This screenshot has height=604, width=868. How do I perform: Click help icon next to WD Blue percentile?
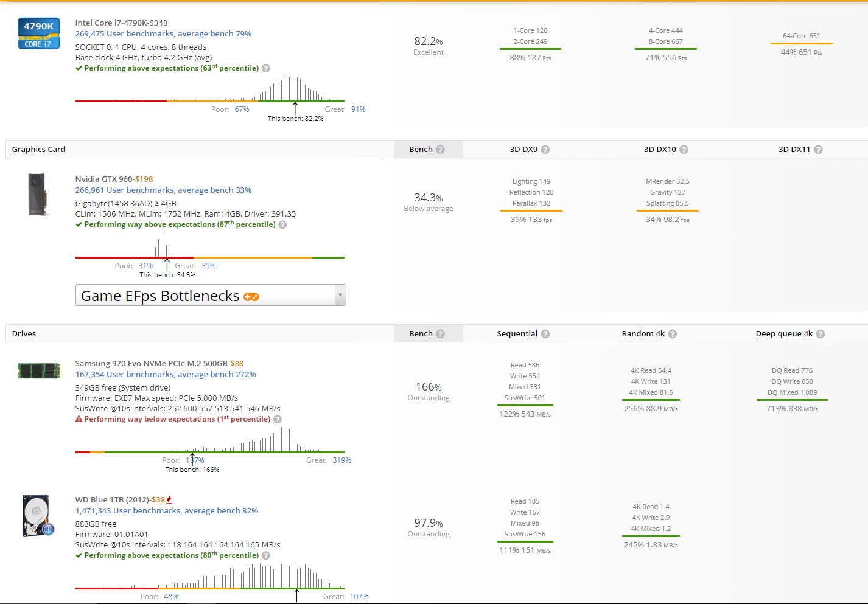pos(266,555)
